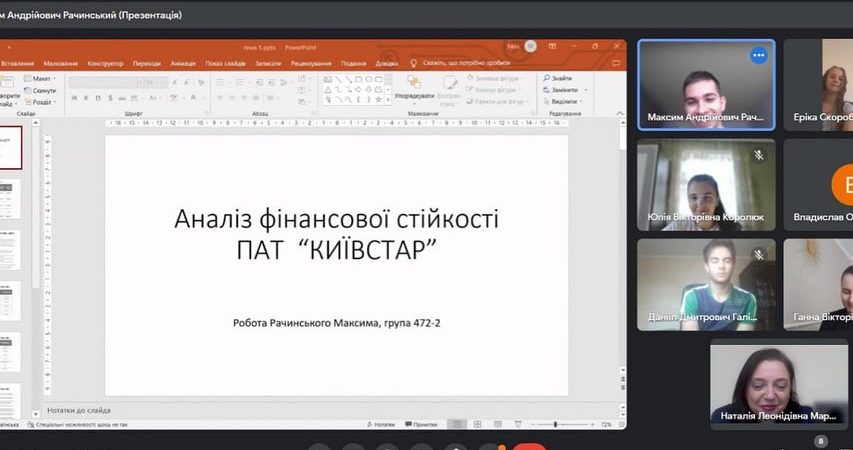853x450 pixels.
Task: Open Ефекти для фігур (Shape Effects) dropdown
Action: [x=498, y=101]
